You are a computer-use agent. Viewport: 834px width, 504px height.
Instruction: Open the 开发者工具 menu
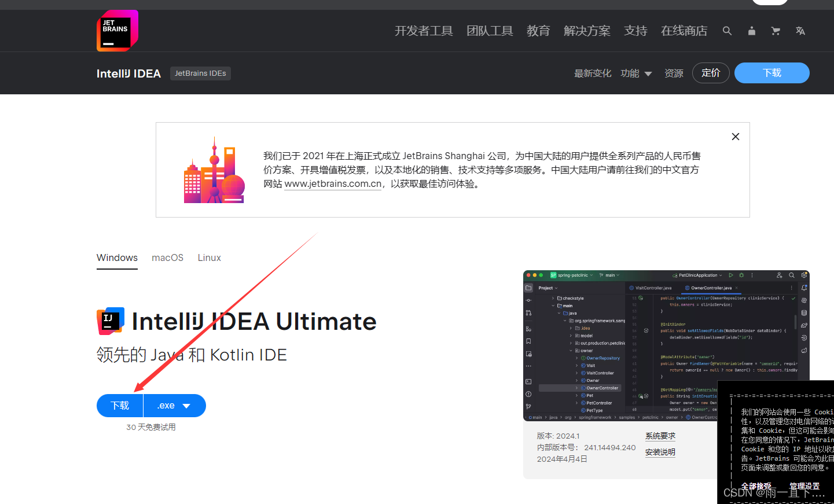pos(424,31)
